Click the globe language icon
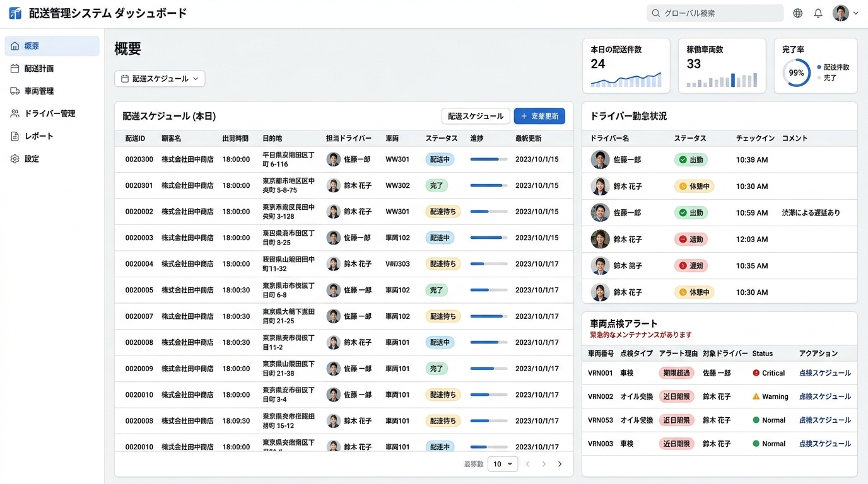The width and height of the screenshot is (868, 484). pos(798,13)
